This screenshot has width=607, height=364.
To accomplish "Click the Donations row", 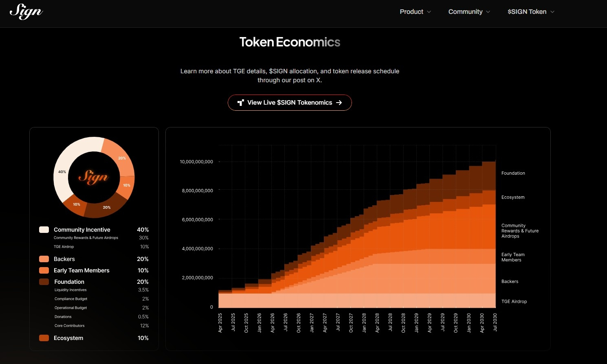I will pos(101,317).
